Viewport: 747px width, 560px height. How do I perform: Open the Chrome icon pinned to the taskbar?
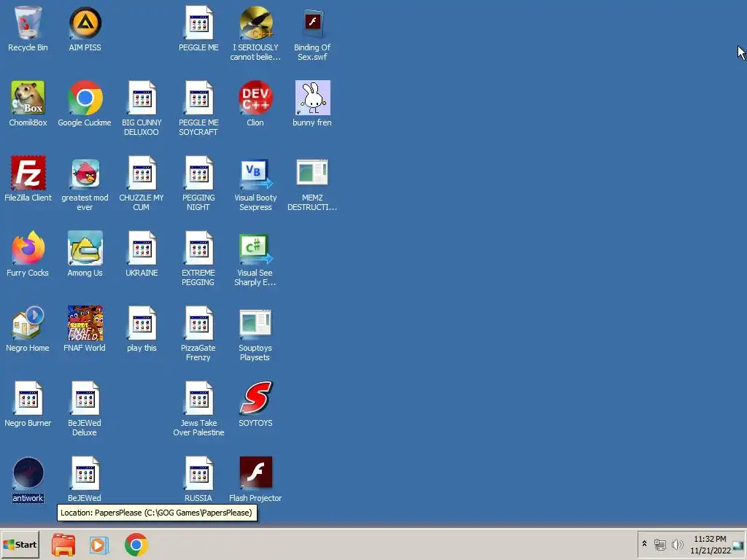(136, 545)
